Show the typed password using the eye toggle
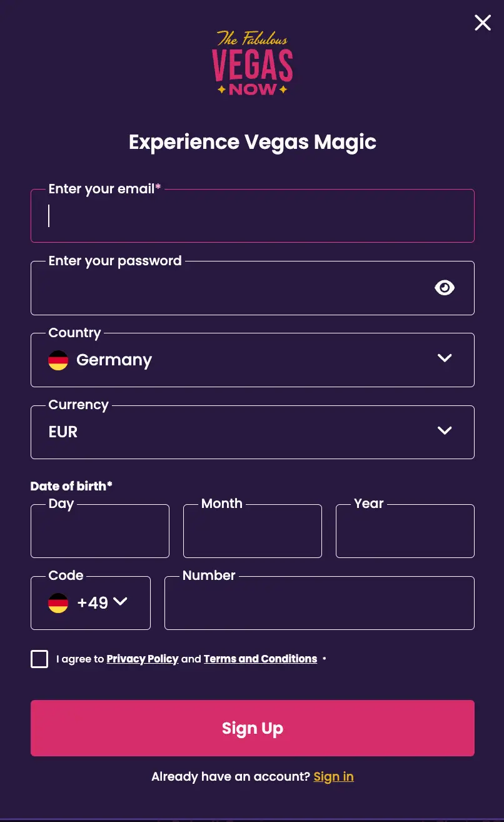This screenshot has width=504, height=822. [445, 288]
